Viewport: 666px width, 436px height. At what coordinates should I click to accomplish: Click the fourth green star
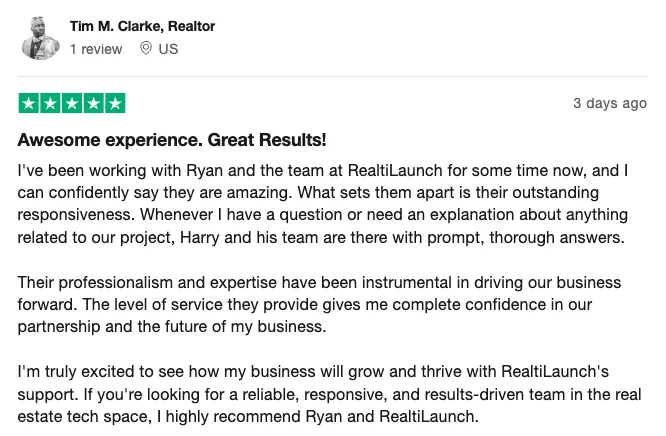click(93, 103)
